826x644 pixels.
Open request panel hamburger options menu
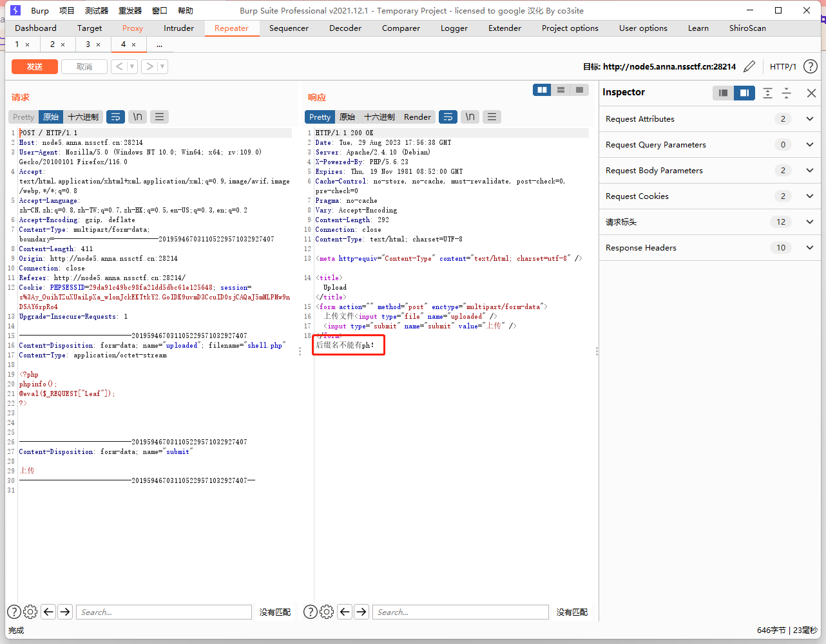(159, 117)
